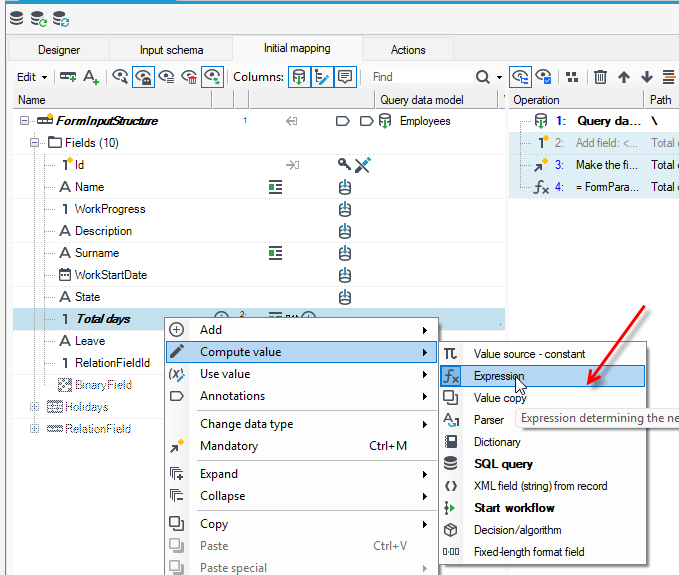The height and width of the screenshot is (575, 679).
Task: Open the Copy submenu
Action: tap(301, 524)
